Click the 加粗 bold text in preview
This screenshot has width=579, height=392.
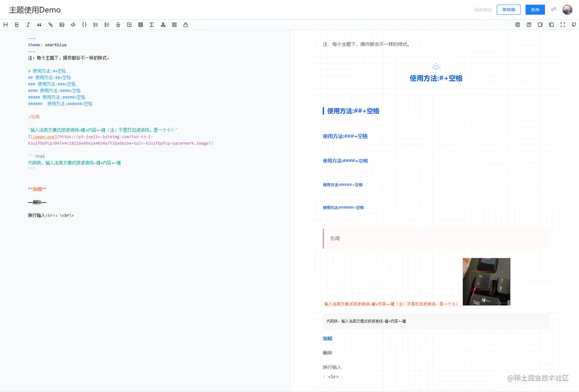click(327, 339)
